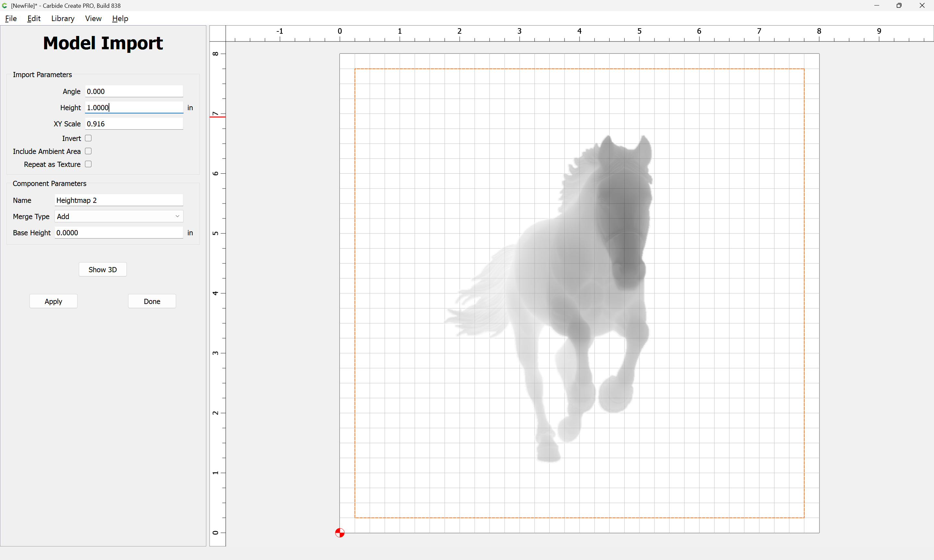Click the Base Height input field
Viewport: 934px width, 560px height.
(119, 232)
